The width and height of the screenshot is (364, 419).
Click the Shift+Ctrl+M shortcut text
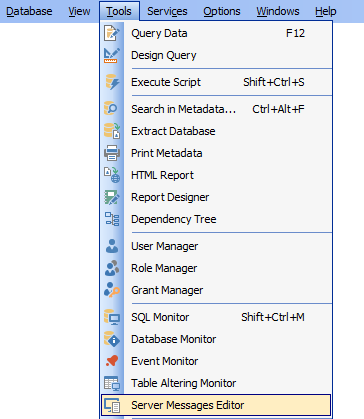(273, 317)
